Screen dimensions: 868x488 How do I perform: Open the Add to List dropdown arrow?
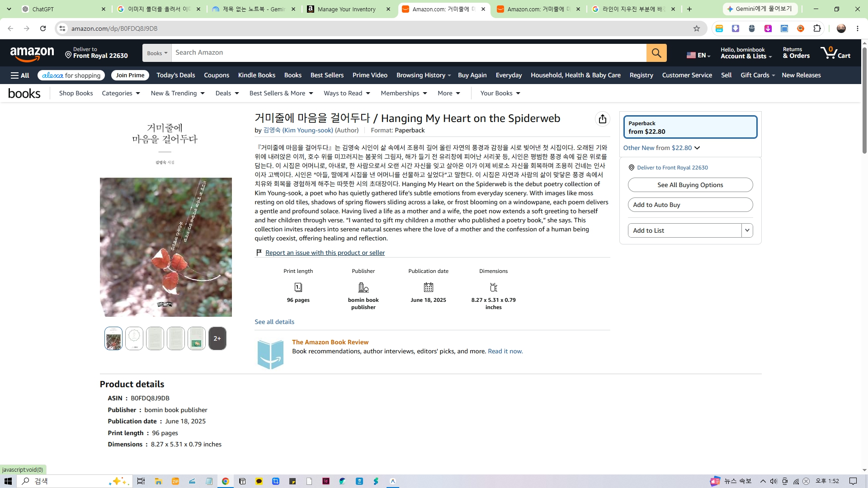tap(747, 230)
